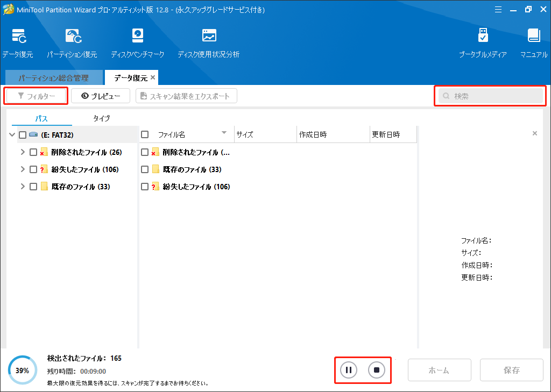
Task: Expand the 既存のファイル (33) tree node
Action: pyautogui.click(x=23, y=187)
